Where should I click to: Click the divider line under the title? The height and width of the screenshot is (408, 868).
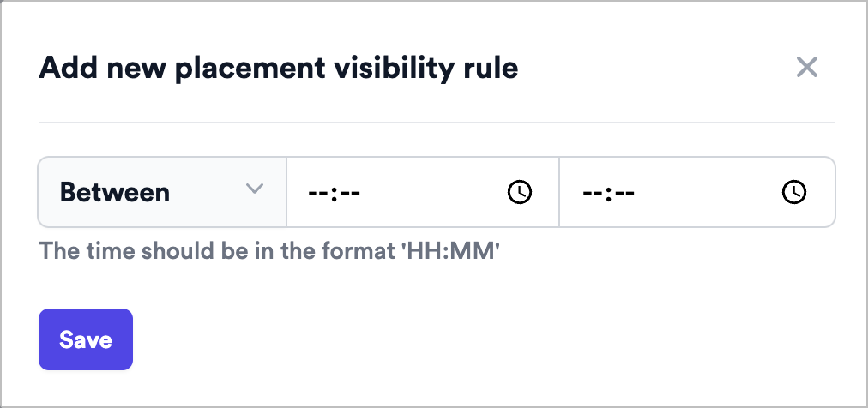(437, 123)
